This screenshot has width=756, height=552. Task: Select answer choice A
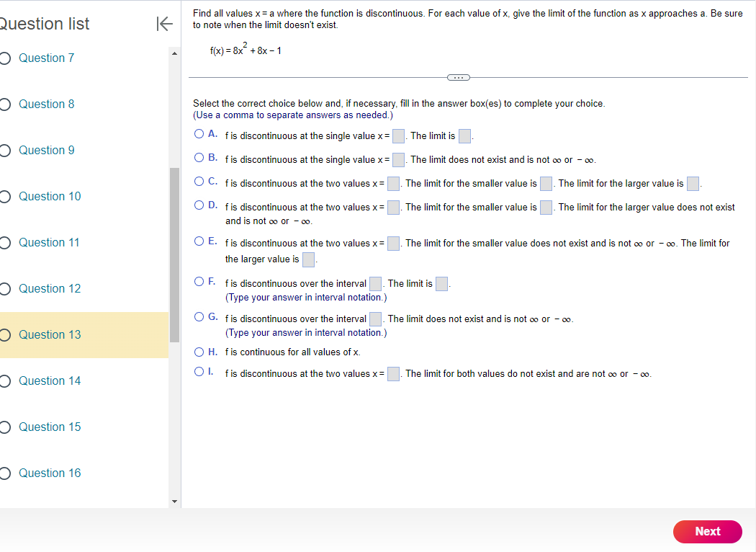tap(199, 134)
